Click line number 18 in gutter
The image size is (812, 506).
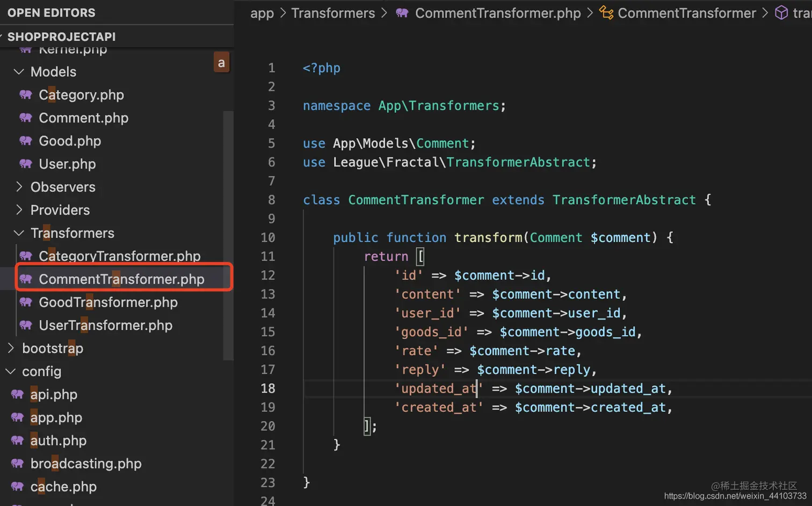tap(268, 388)
